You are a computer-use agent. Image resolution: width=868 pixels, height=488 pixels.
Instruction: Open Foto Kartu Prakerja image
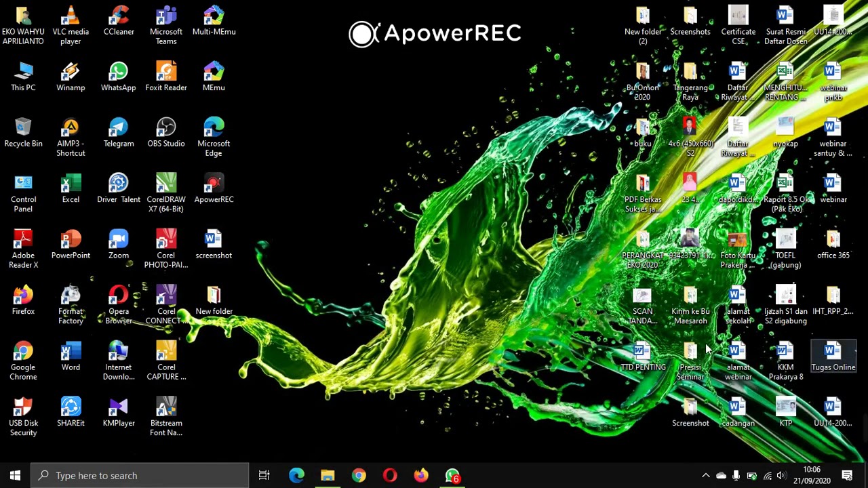point(738,249)
